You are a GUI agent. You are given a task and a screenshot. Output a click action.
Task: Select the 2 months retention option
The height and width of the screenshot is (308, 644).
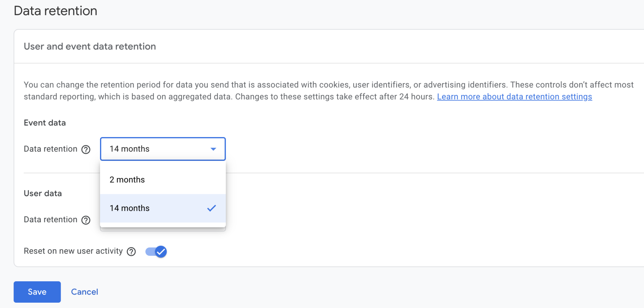[127, 179]
